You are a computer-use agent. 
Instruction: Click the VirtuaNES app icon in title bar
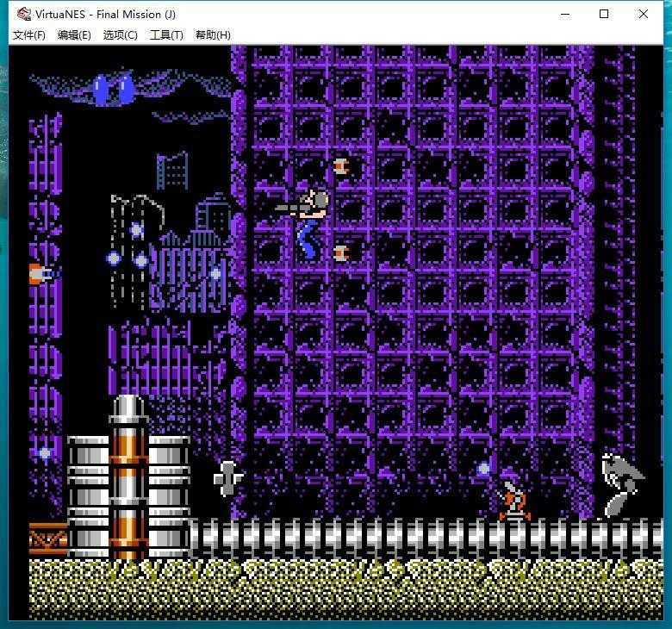(23, 14)
